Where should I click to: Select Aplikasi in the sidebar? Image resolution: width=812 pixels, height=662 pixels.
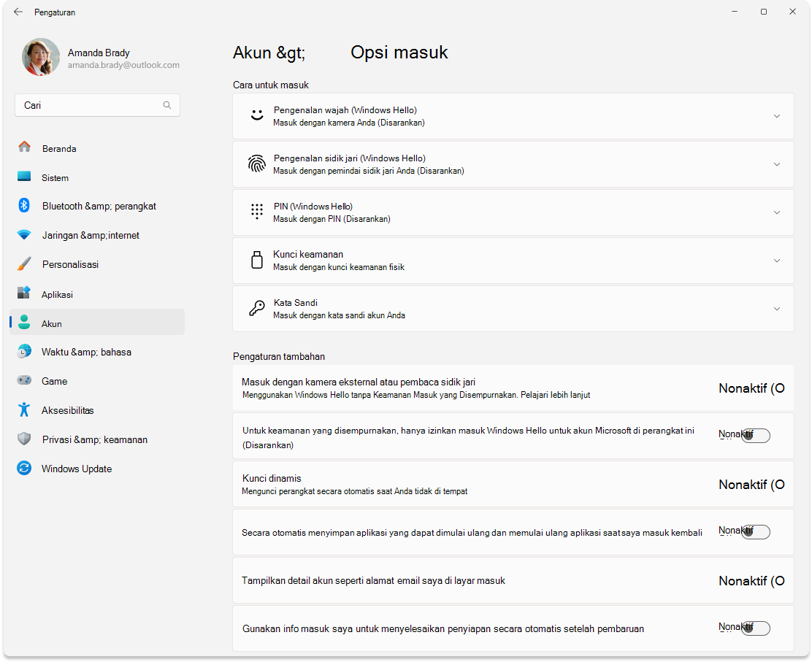tap(97, 294)
